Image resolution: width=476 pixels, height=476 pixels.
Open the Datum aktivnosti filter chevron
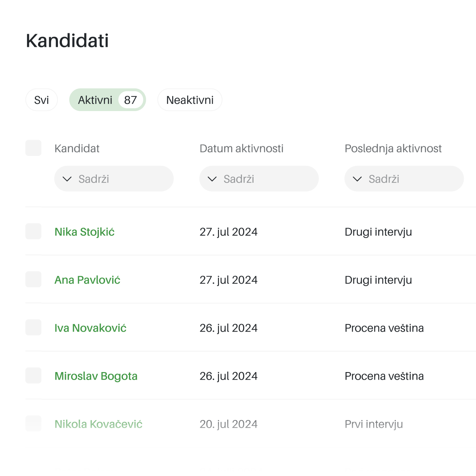(x=212, y=179)
